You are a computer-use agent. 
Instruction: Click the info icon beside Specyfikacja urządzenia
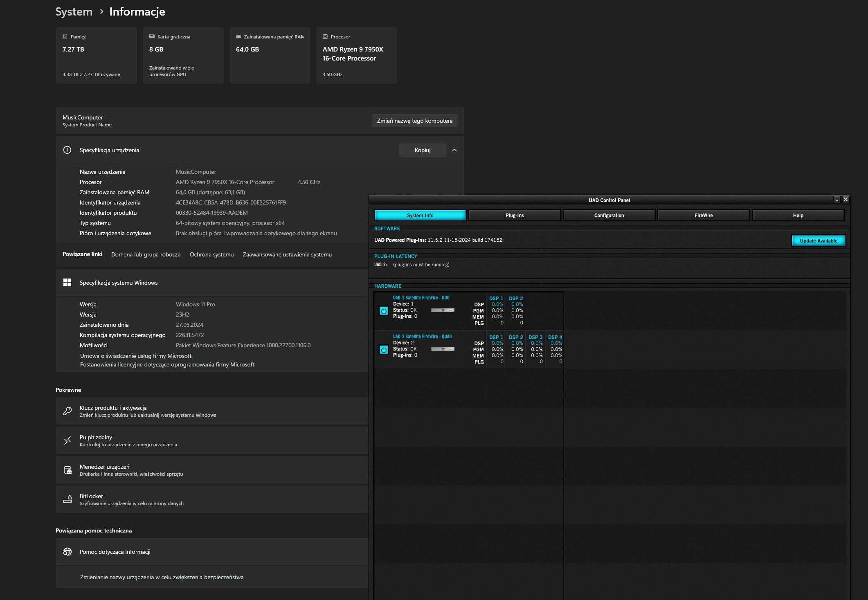(67, 150)
